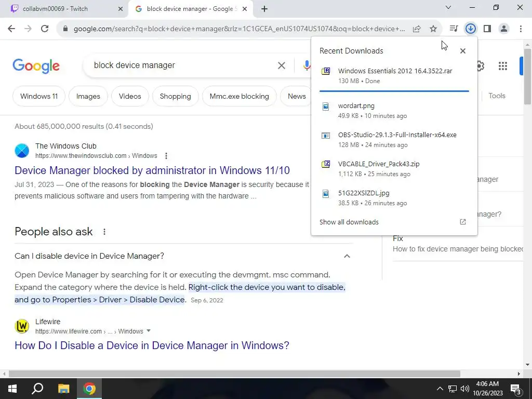The width and height of the screenshot is (532, 399).
Task: Show hidden system tray icons
Action: coord(440,389)
